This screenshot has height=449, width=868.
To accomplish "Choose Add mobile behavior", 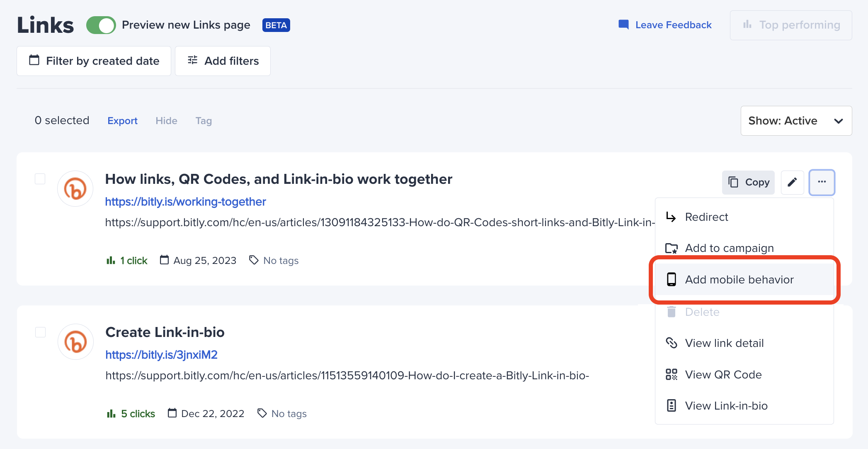I will [x=744, y=280].
